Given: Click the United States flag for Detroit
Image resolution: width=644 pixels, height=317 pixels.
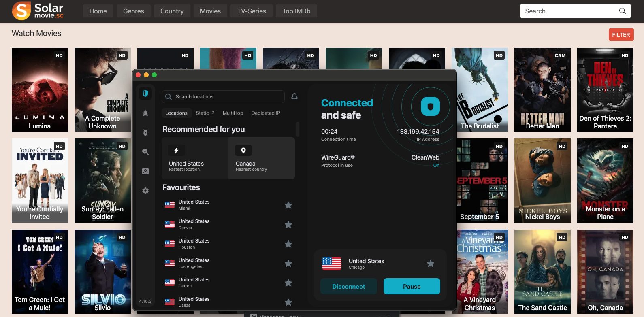Looking at the screenshot, I should pyautogui.click(x=170, y=283).
